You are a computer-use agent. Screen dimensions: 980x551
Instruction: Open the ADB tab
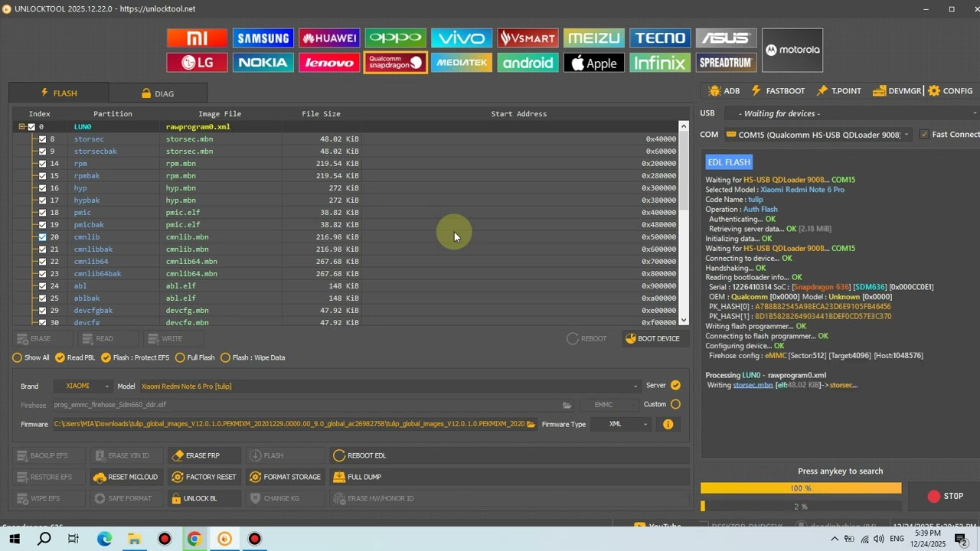[724, 91]
